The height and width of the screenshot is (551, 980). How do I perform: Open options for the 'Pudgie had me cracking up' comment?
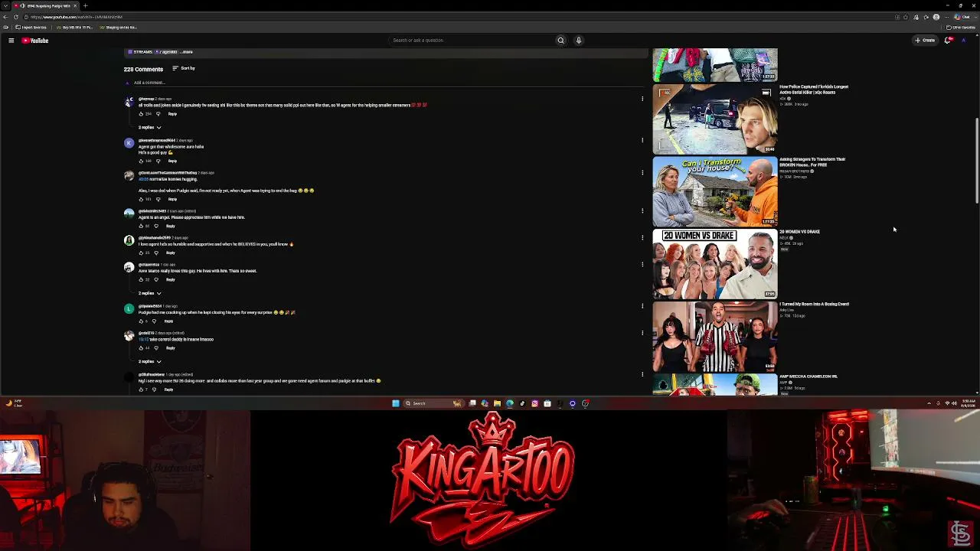point(642,306)
